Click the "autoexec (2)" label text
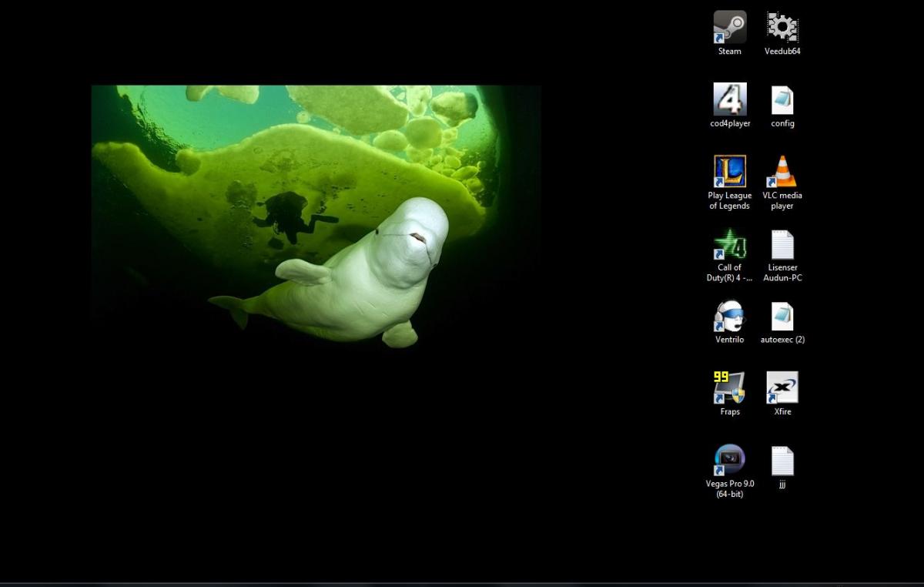This screenshot has width=924, height=587. (782, 340)
